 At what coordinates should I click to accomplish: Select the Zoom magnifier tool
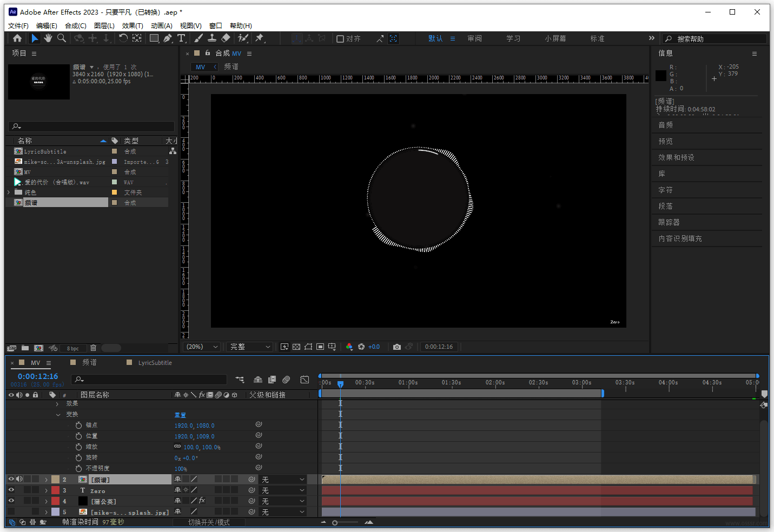pos(62,38)
